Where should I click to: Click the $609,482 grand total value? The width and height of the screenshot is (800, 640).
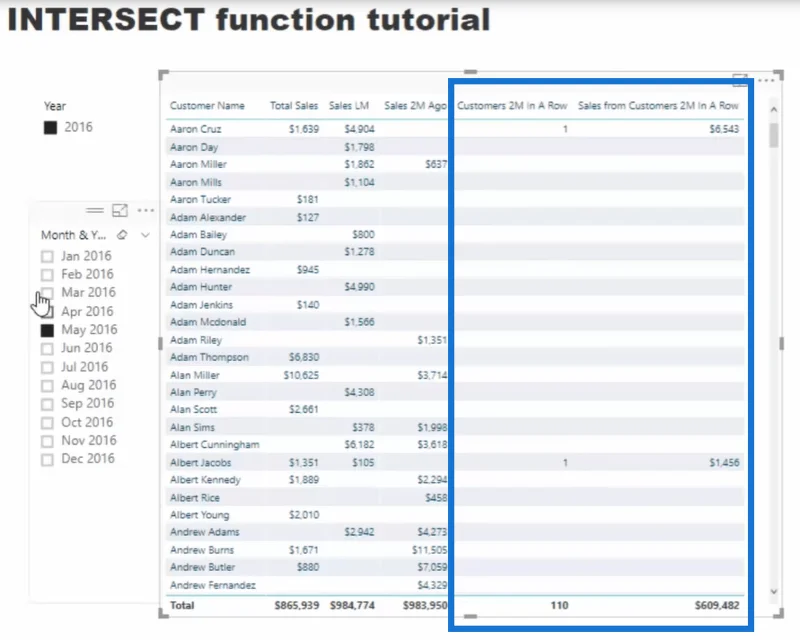pos(717,605)
